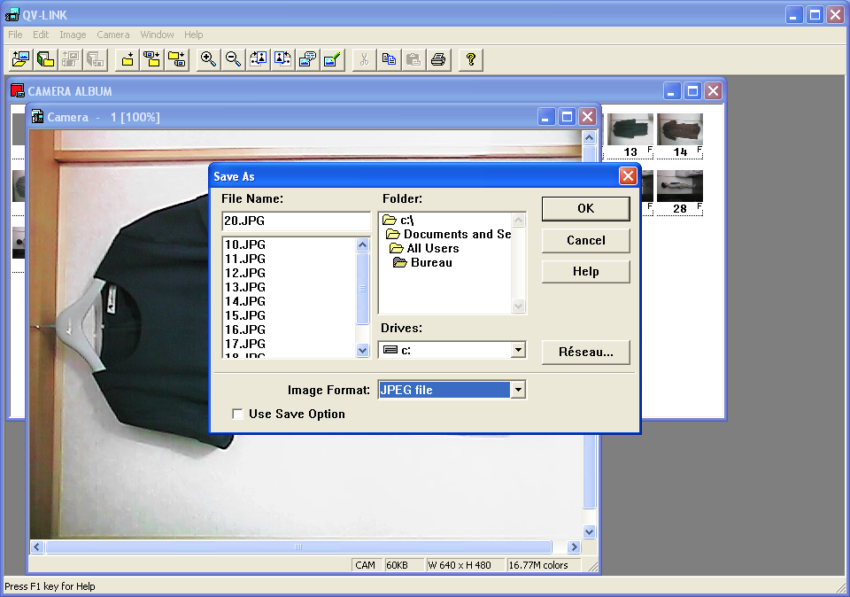Close the Save As dialog

[x=628, y=176]
